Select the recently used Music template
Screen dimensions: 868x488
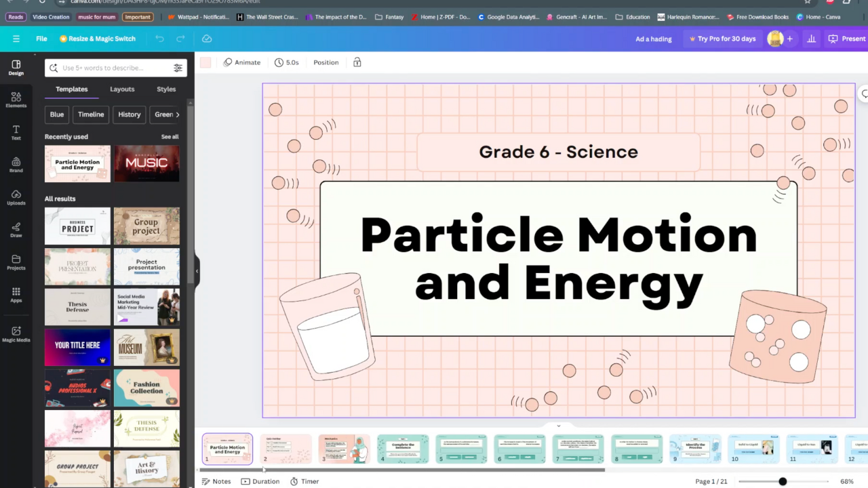146,163
